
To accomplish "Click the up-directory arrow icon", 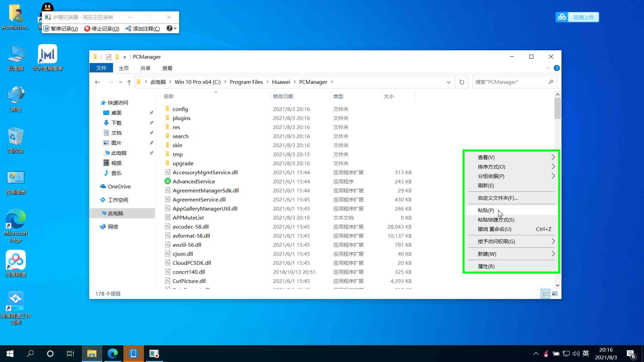I will pos(129,82).
